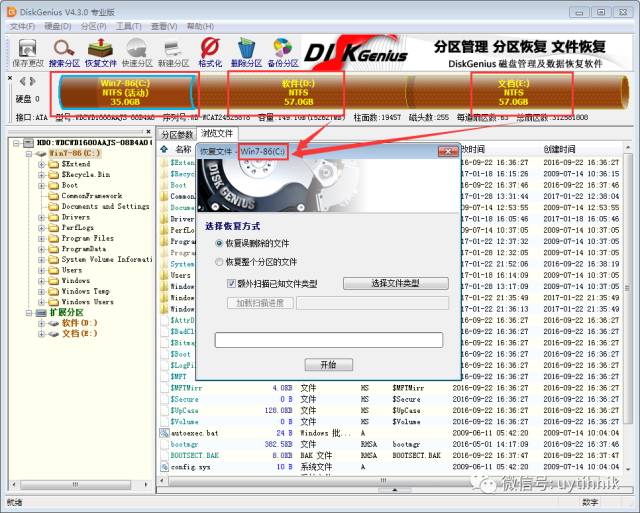This screenshot has height=513, width=640.
Task: Expand the 软件 (D:) partition node
Action: 42,324
